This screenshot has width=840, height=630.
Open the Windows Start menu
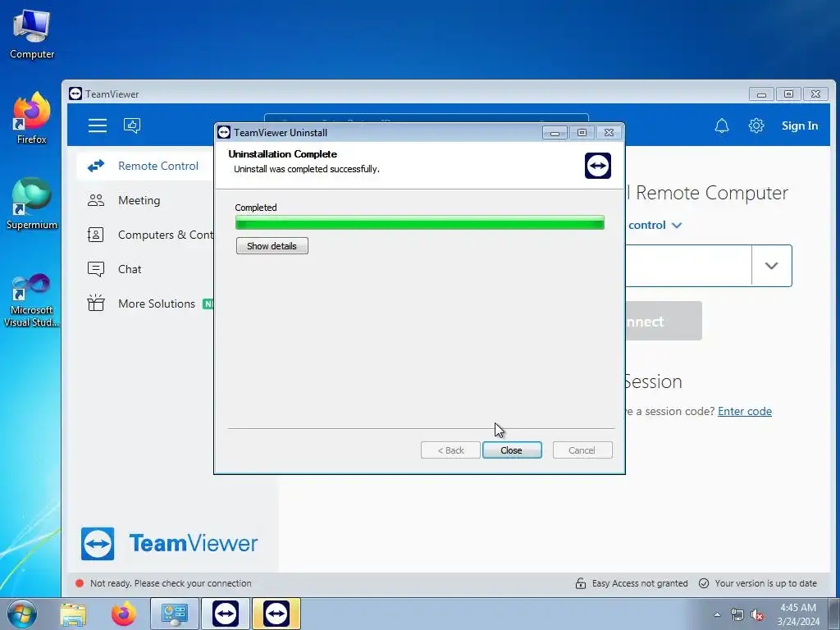tap(22, 614)
